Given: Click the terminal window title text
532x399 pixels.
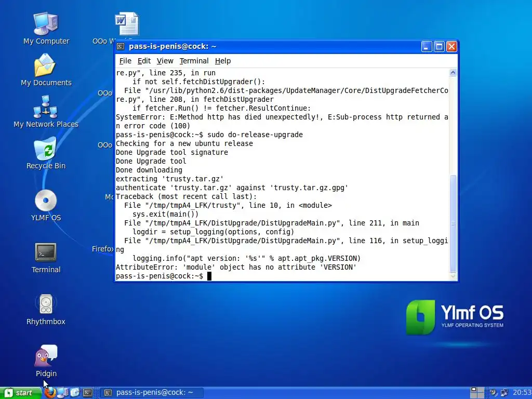Looking at the screenshot, I should 172,46.
